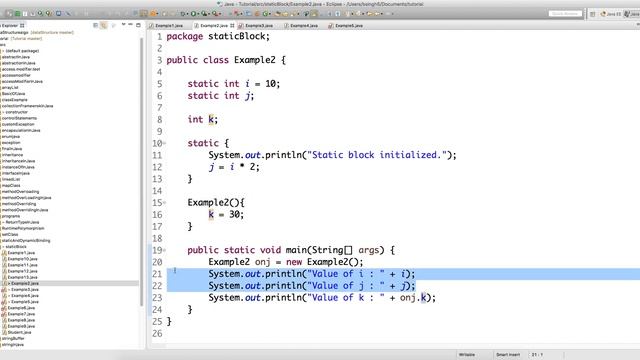This screenshot has width=640, height=360.
Task: Click on 'static int i = 10;' line
Action: click(x=234, y=84)
